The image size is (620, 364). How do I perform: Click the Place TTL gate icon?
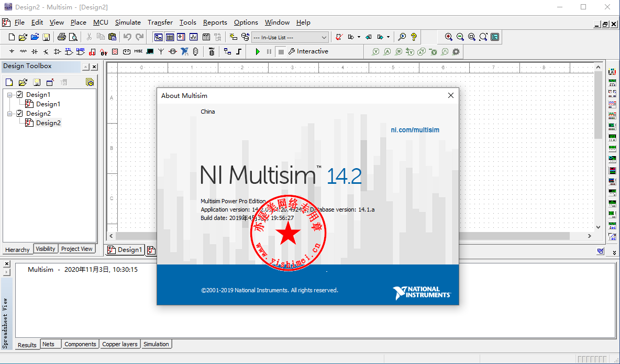pyautogui.click(x=69, y=51)
